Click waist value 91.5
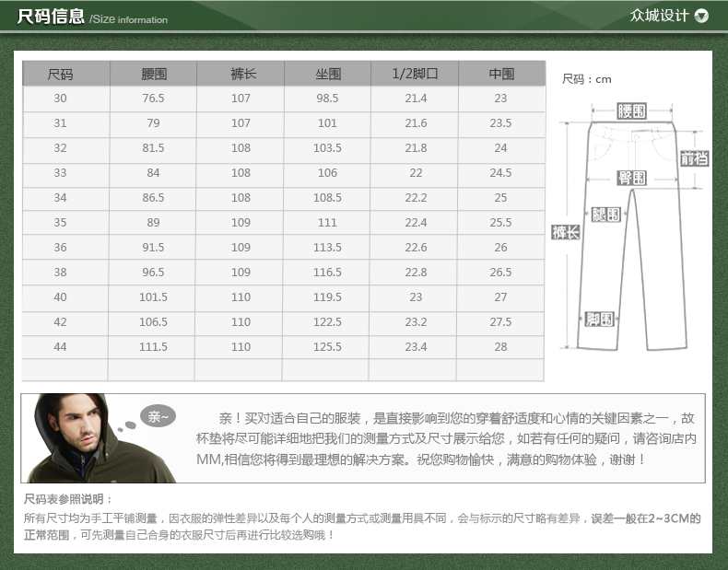Screen dimensions: 728x570 point(153,247)
